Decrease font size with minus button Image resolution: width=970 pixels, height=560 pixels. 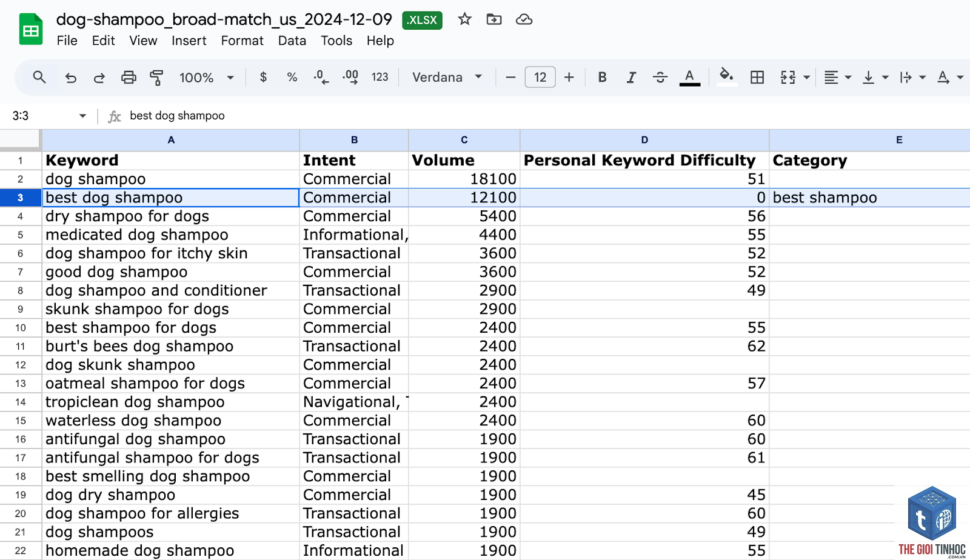pos(510,77)
